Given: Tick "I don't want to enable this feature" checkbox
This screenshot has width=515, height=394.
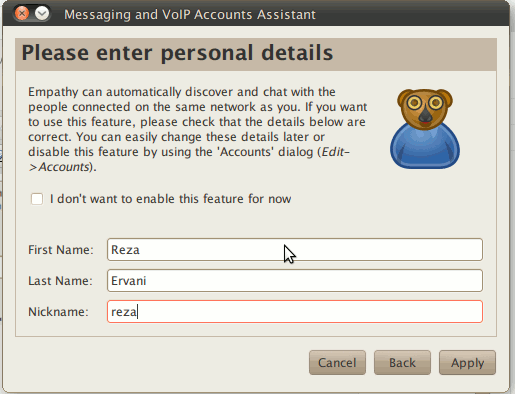Looking at the screenshot, I should point(37,199).
